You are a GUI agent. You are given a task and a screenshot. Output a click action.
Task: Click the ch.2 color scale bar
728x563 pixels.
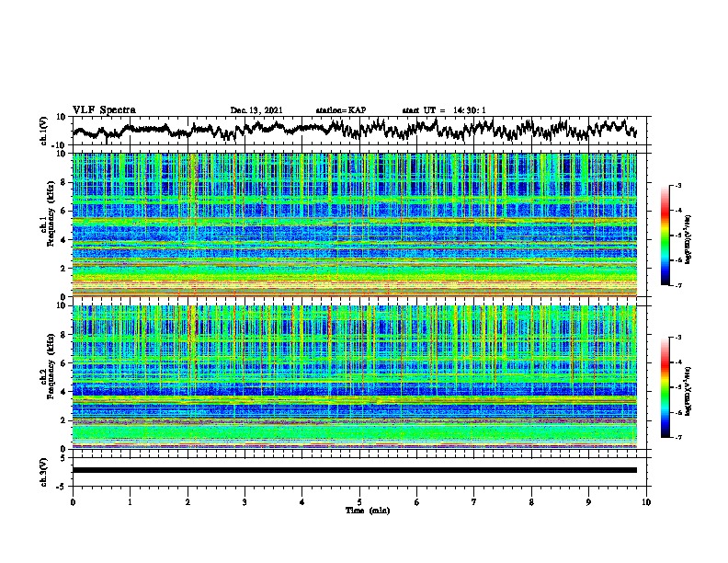665,387
